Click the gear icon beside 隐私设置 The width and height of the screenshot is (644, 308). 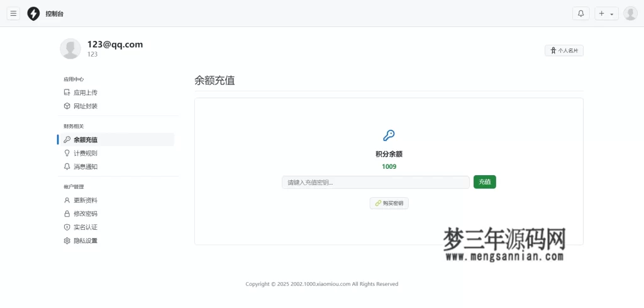click(67, 241)
